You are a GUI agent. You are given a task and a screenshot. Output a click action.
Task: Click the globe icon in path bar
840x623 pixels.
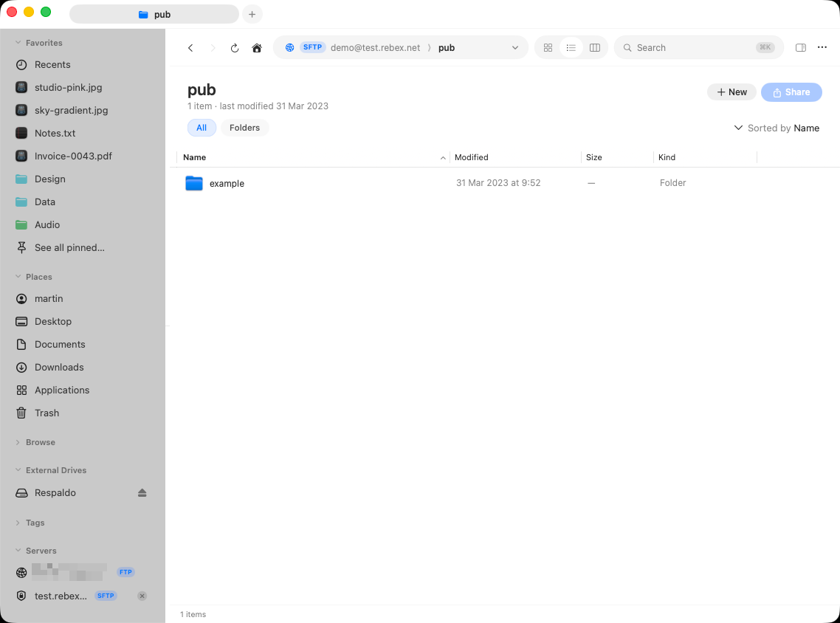point(289,48)
